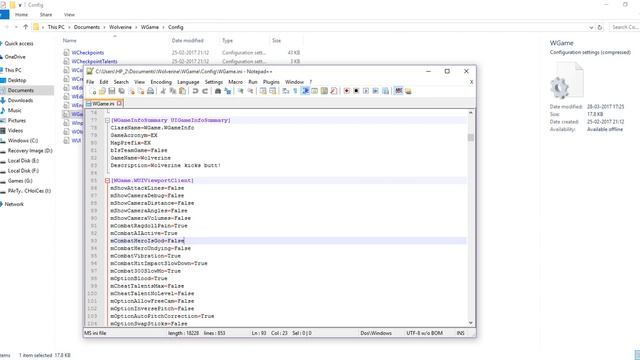Click the Replace toolbar icon
Viewport: 640px width, 360px height.
(228, 91)
